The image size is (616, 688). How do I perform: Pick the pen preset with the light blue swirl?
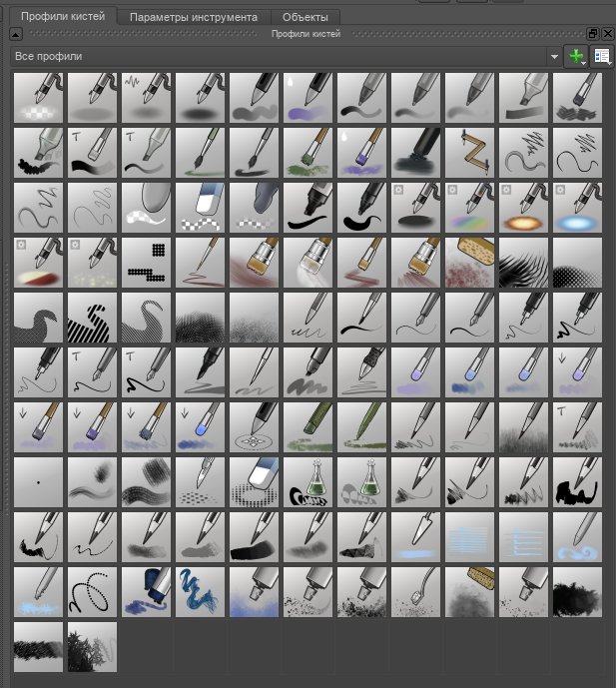point(577,537)
